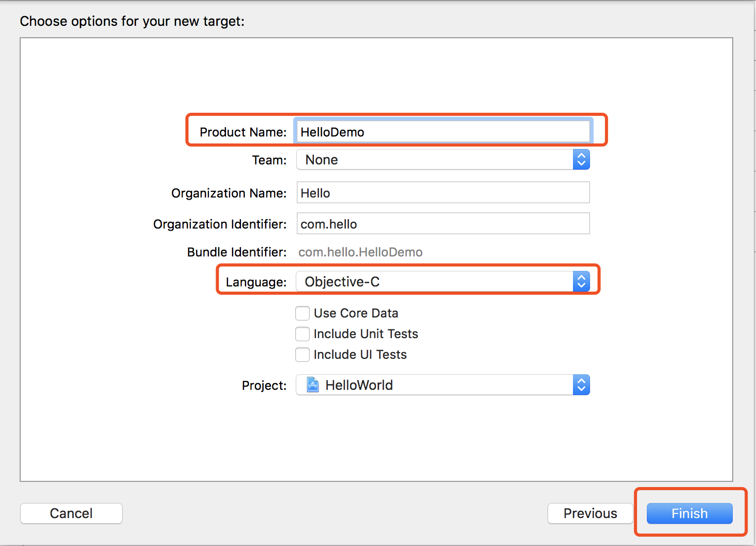756x546 pixels.
Task: Click the Language popup arrow stepper
Action: [x=581, y=282]
